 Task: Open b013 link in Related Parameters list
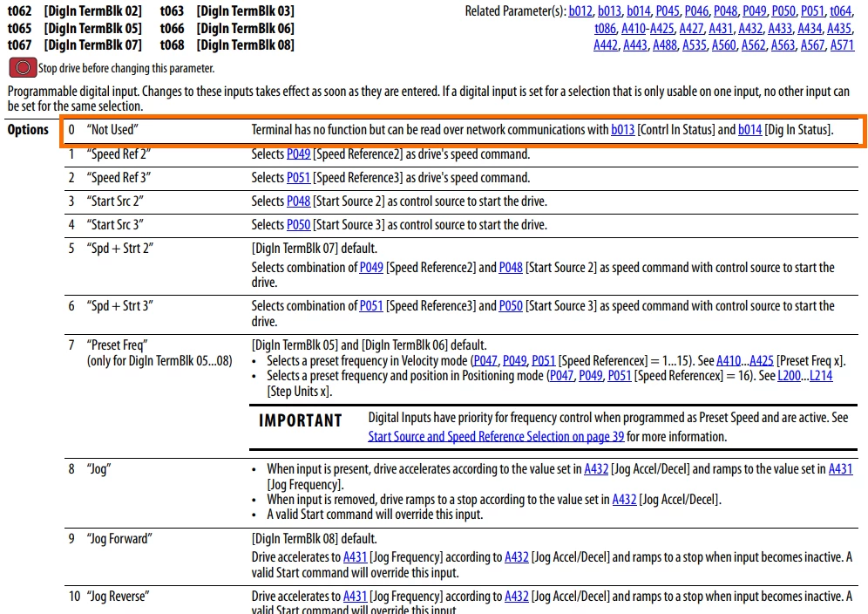point(609,11)
